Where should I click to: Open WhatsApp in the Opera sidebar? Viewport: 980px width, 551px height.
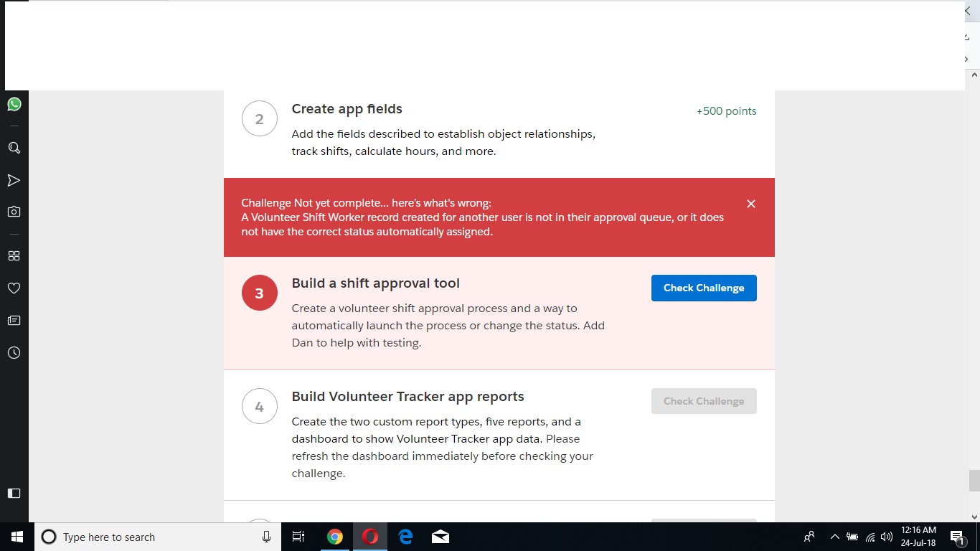tap(14, 105)
